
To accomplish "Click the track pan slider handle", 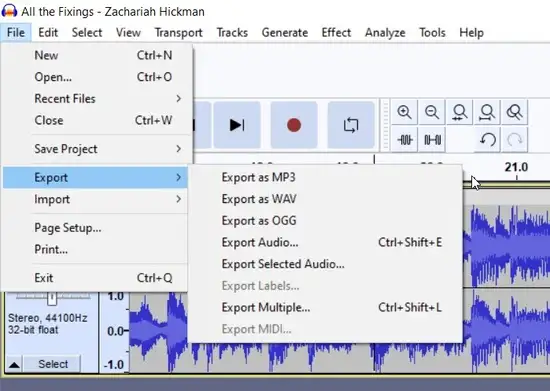I will (x=52, y=298).
